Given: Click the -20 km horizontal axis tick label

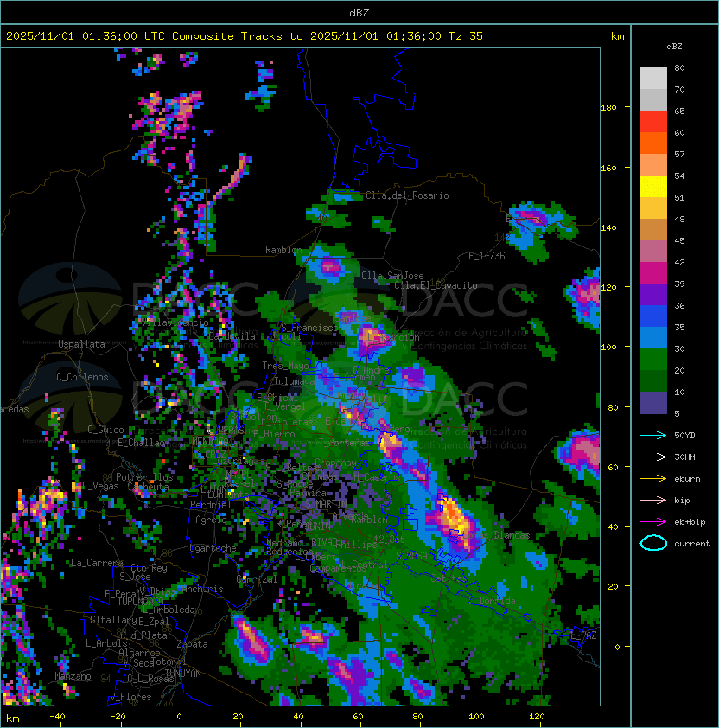Looking at the screenshot, I should (118, 717).
